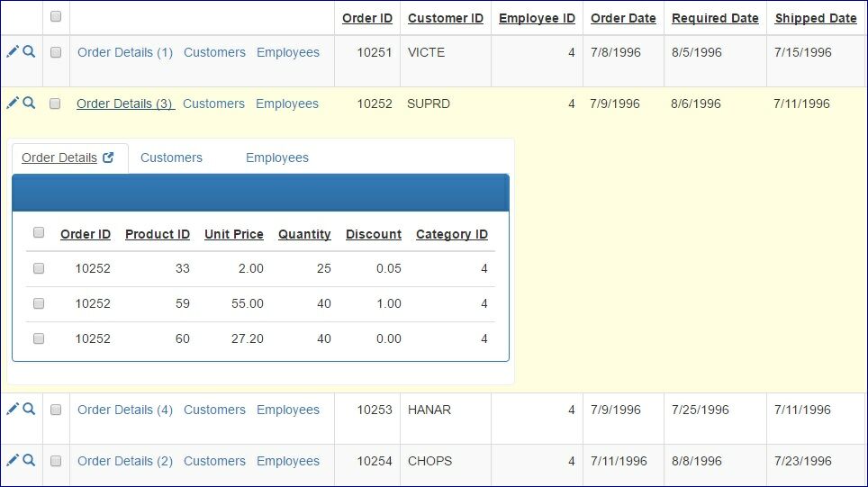The height and width of the screenshot is (487, 868).
Task: Click the view magnifier icon for order 10253
Action: [x=29, y=410]
